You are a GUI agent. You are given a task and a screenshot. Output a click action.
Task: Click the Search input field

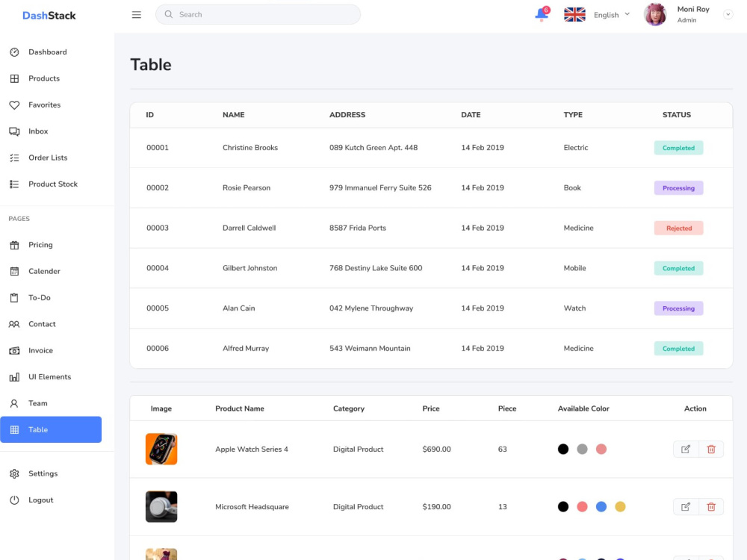[258, 14]
